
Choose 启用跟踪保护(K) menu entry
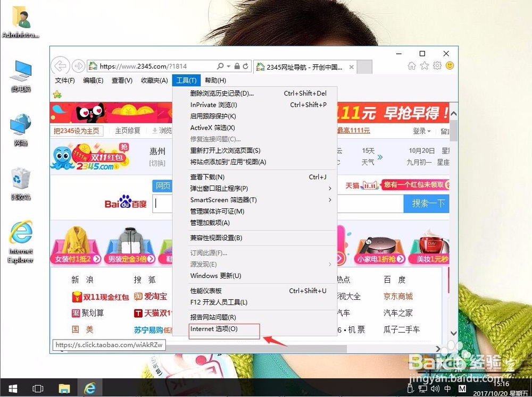255,116
